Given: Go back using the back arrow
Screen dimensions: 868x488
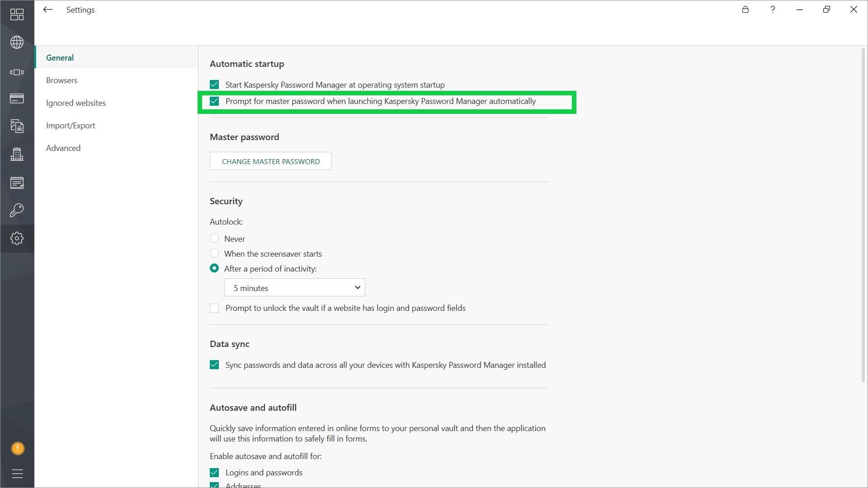Looking at the screenshot, I should point(47,9).
